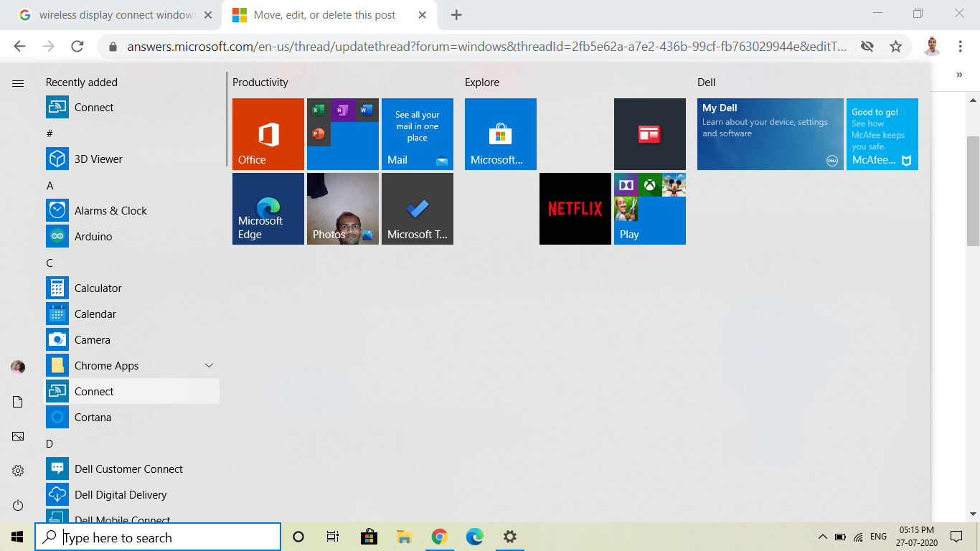
Task: Open the News tile
Action: [x=650, y=134]
